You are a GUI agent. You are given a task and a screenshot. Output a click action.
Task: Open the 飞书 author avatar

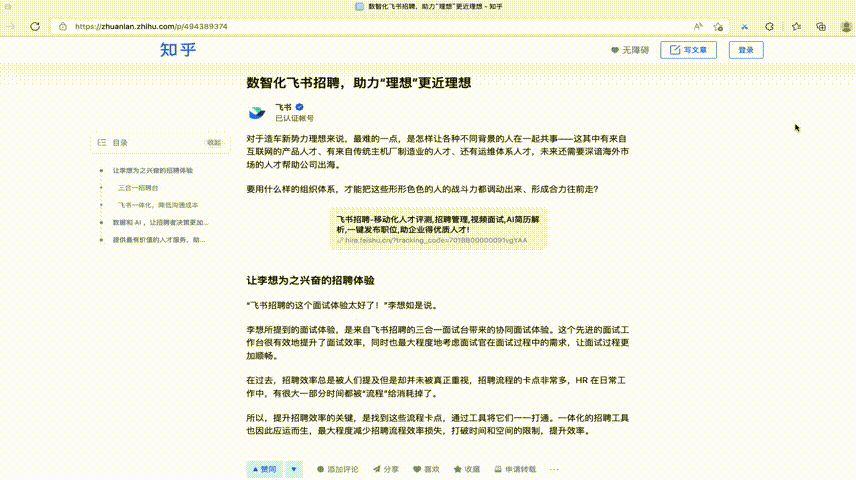[x=257, y=112]
